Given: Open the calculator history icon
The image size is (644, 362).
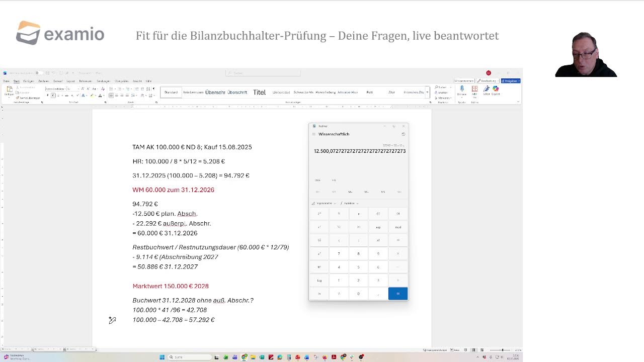Looking at the screenshot, I should (403, 134).
